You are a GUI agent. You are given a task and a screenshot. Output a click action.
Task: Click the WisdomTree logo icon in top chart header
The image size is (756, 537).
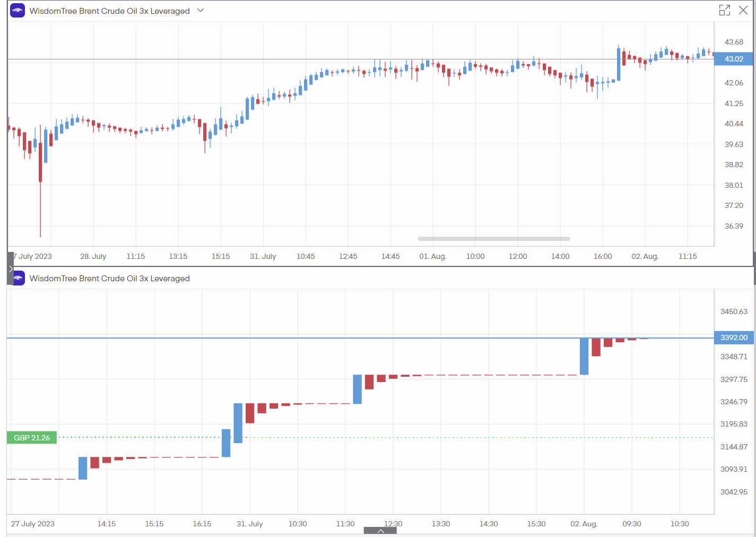18,11
